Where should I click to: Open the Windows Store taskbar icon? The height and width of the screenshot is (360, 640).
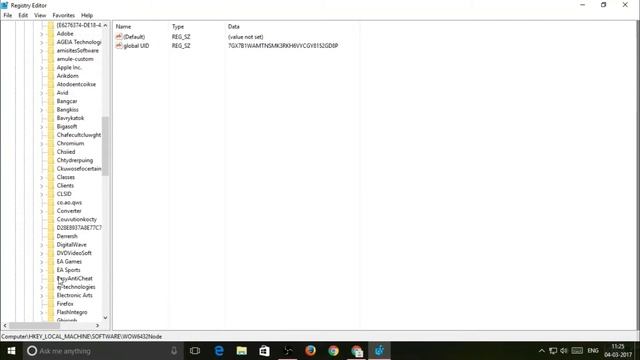pos(264,351)
